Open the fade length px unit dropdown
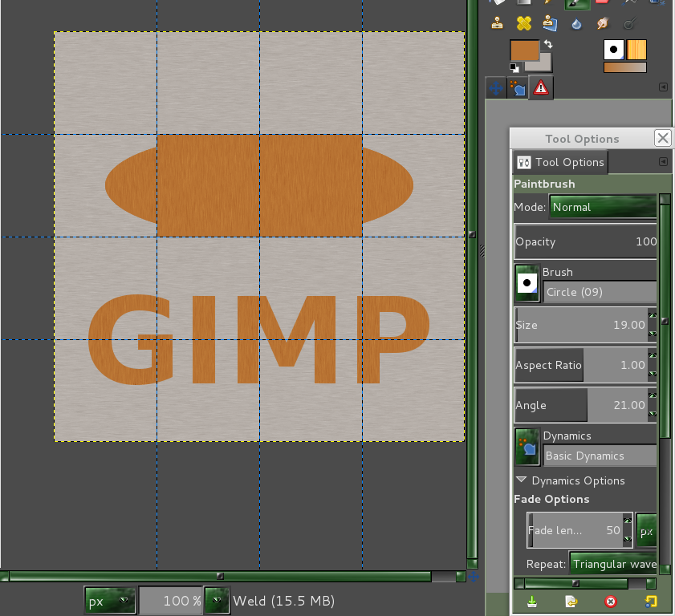The width and height of the screenshot is (675, 616). [x=646, y=530]
